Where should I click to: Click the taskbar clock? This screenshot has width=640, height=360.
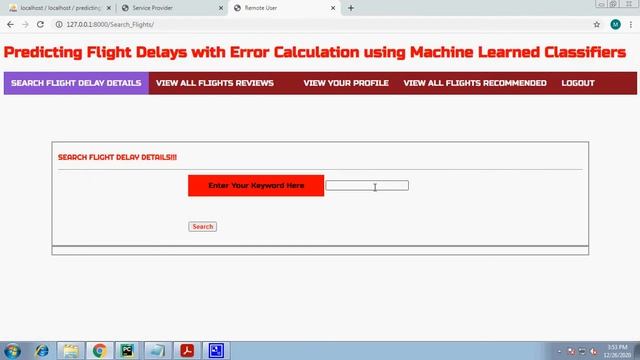pyautogui.click(x=617, y=351)
